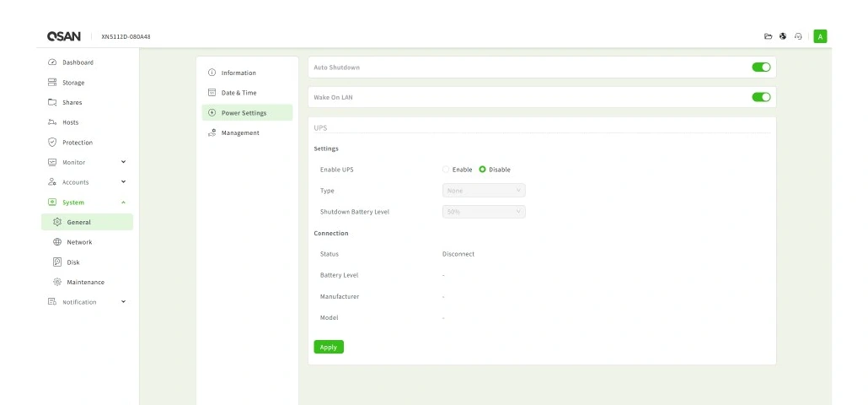This screenshot has height=405, width=868.
Task: Click the Wake On LAN label
Action: [x=333, y=97]
